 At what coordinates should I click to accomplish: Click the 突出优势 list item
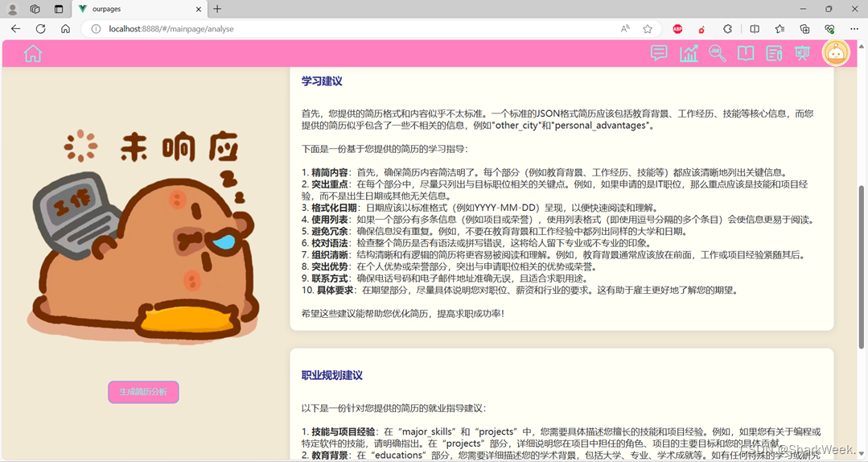pyautogui.click(x=449, y=266)
